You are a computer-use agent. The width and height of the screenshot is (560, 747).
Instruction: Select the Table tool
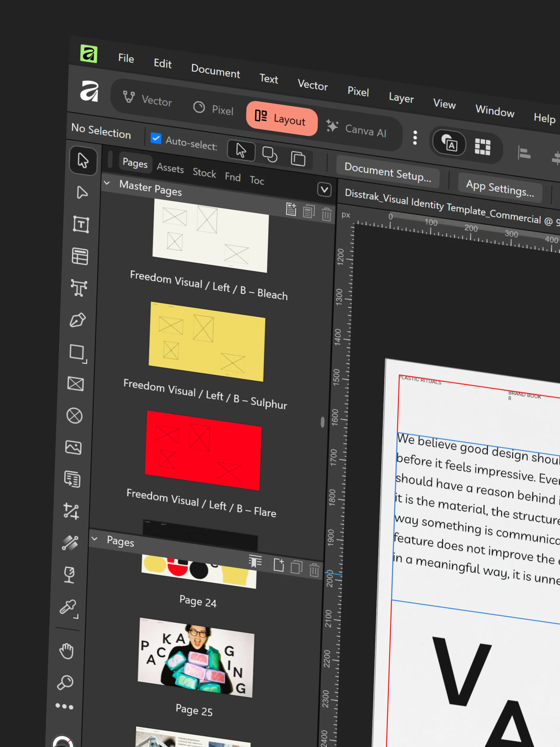(x=80, y=256)
